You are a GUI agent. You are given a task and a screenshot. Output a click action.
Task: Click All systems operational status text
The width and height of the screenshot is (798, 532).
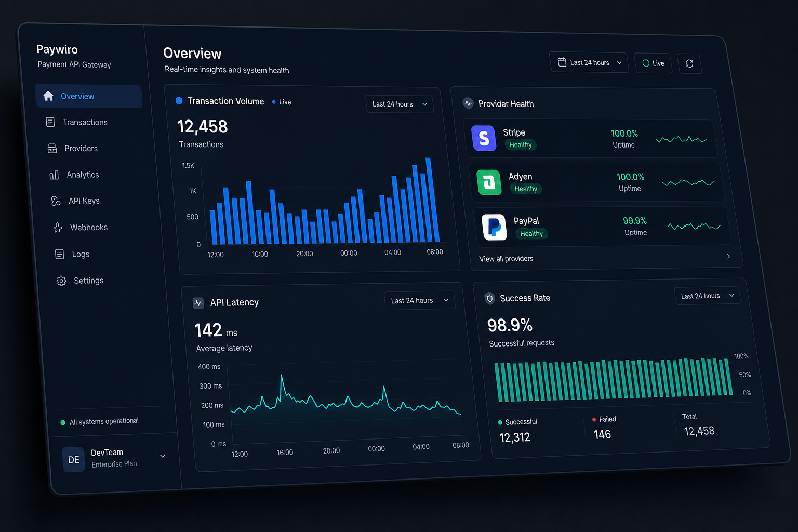tap(104, 421)
